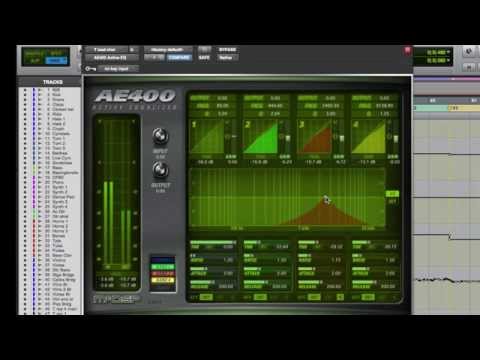Click the band 3 ATTACK slider
The width and height of the screenshot is (480, 360).
coord(320,269)
